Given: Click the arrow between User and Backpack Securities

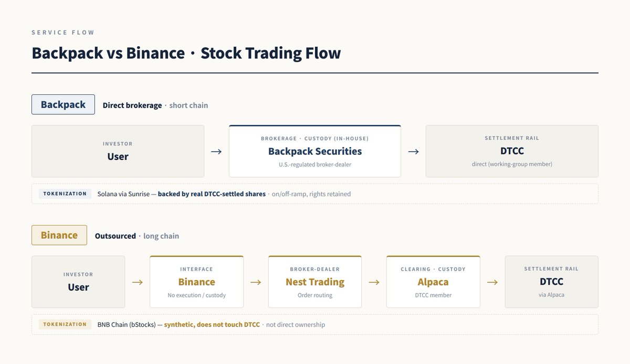Looking at the screenshot, I should point(216,152).
